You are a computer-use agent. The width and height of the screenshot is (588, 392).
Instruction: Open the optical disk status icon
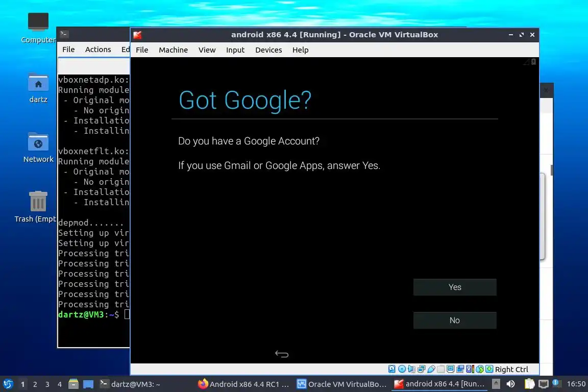click(x=402, y=369)
